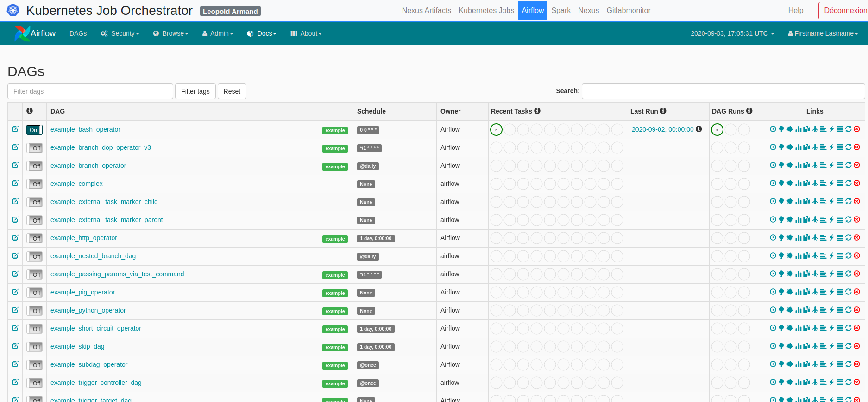This screenshot has width=868, height=402.
Task: Select the Spark tab
Action: (561, 10)
